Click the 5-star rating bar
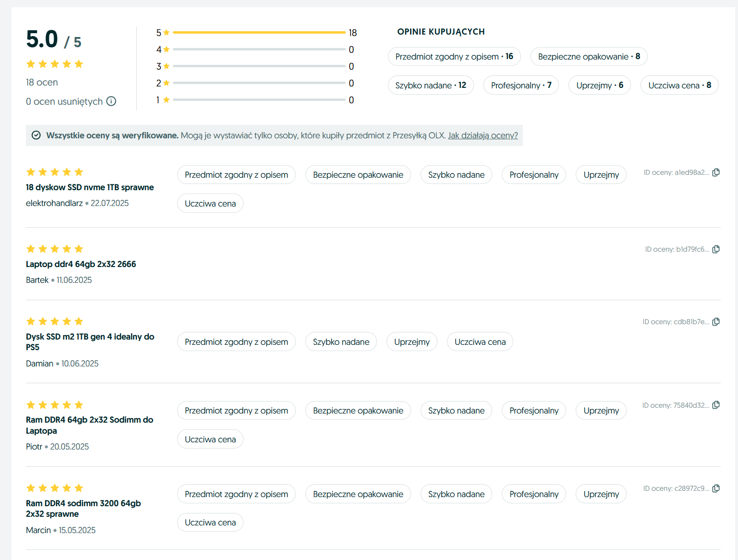Screen dimensions: 738x560 tap(259, 33)
